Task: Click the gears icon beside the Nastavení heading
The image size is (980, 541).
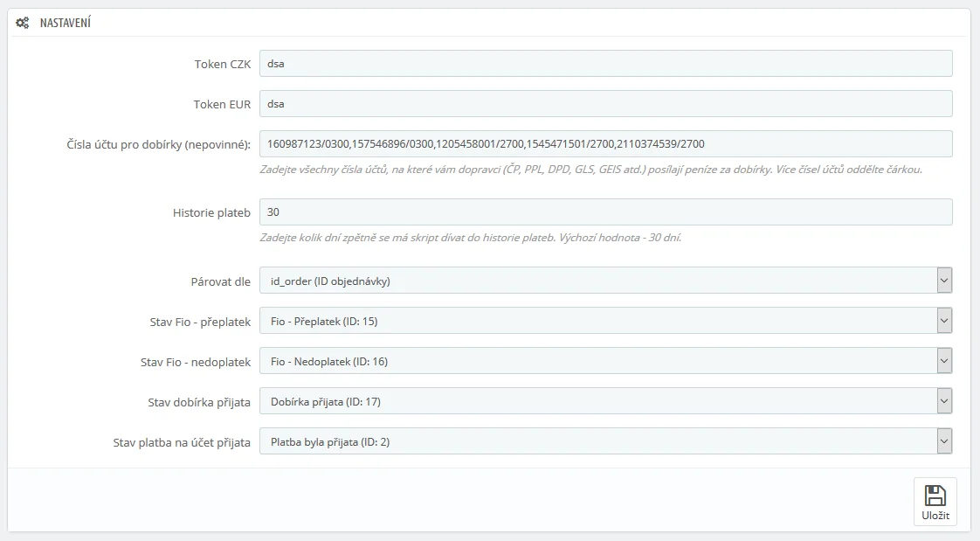Action: coord(23,24)
